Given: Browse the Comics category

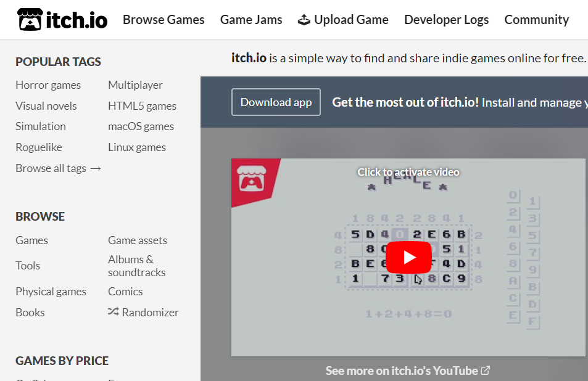Looking at the screenshot, I should 125,292.
